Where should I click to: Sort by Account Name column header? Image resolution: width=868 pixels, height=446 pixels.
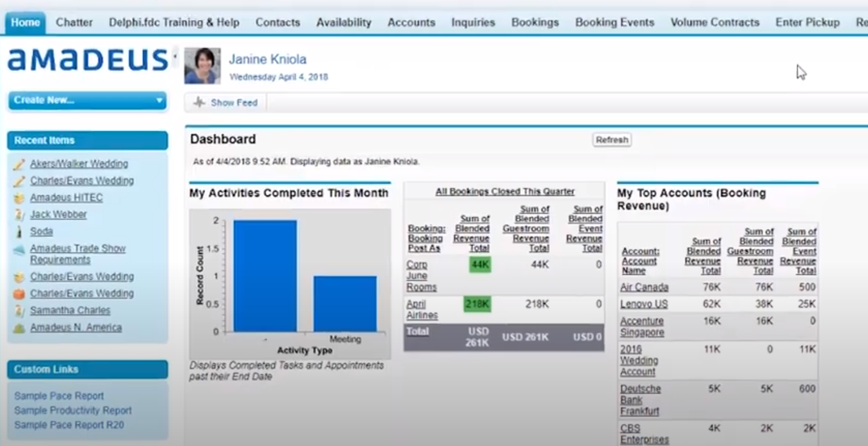[640, 261]
